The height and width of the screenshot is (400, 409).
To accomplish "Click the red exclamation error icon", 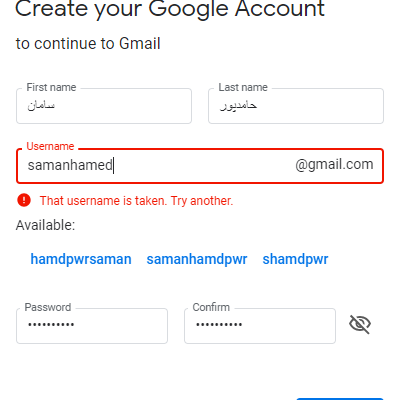I will point(24,200).
